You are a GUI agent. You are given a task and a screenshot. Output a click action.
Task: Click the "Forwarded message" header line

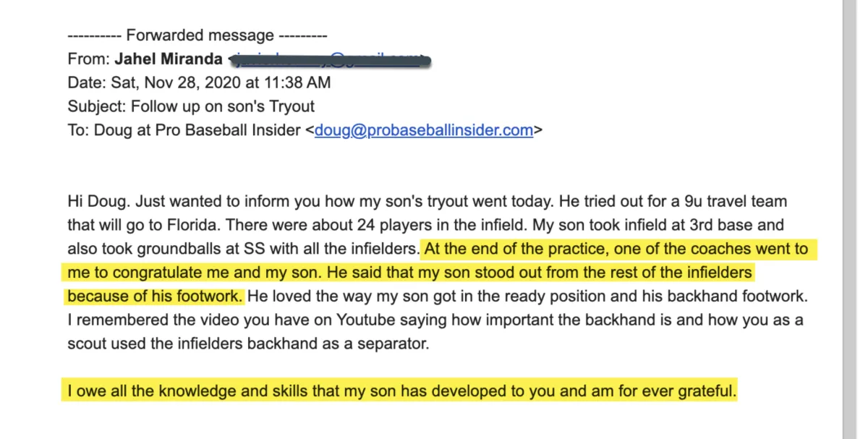click(x=197, y=35)
